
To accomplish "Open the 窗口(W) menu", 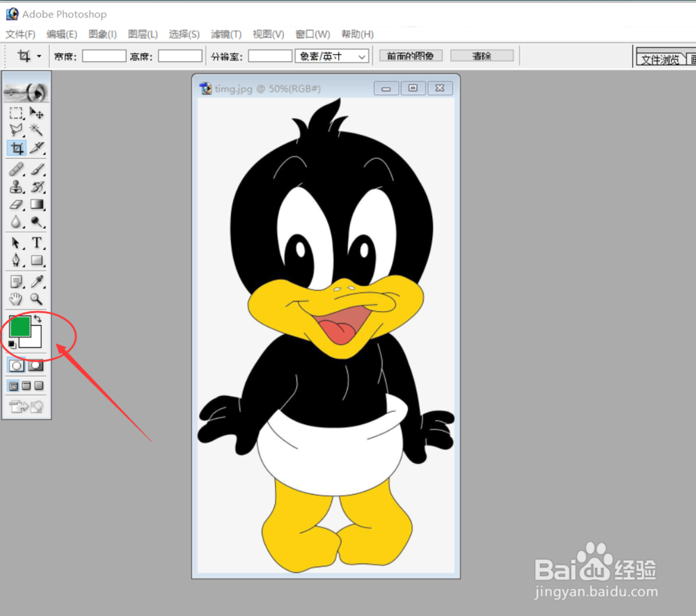I will pyautogui.click(x=313, y=34).
